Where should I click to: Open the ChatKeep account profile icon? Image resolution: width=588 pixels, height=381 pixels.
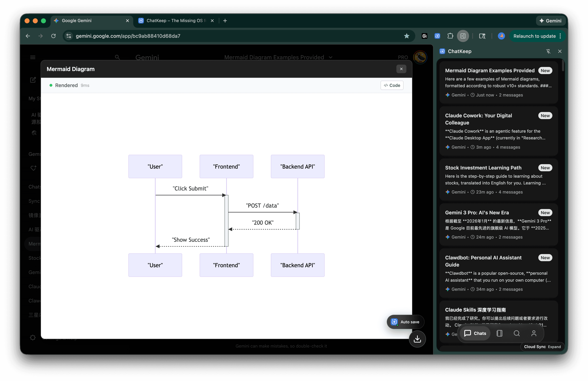(534, 333)
